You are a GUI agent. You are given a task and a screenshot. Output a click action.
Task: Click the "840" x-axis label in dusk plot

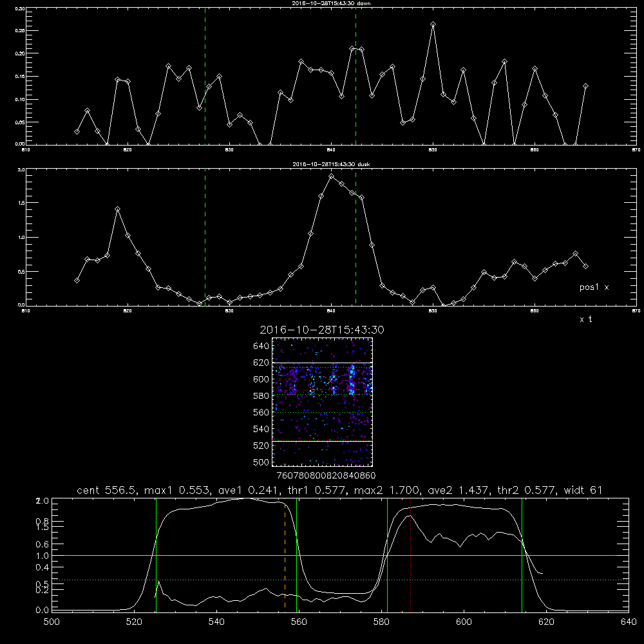click(331, 311)
